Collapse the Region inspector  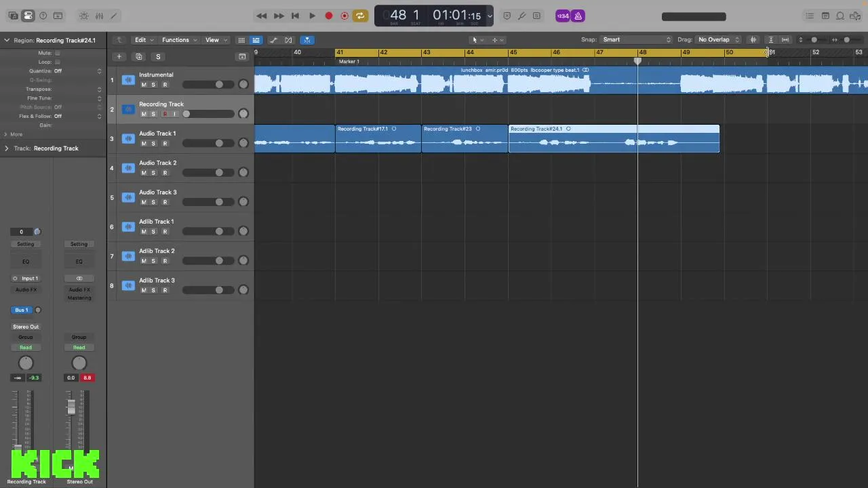coord(7,40)
